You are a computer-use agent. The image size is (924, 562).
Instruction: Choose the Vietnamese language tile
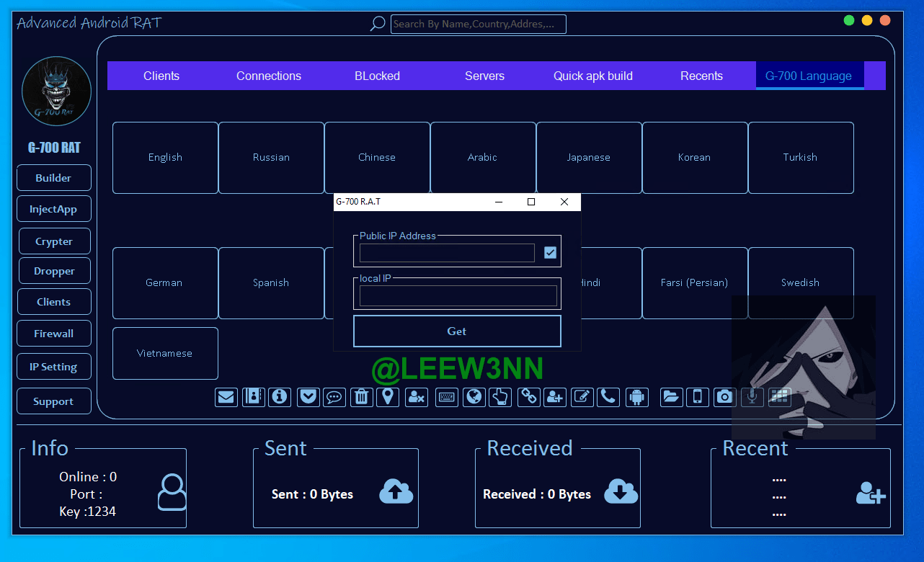[x=165, y=353]
